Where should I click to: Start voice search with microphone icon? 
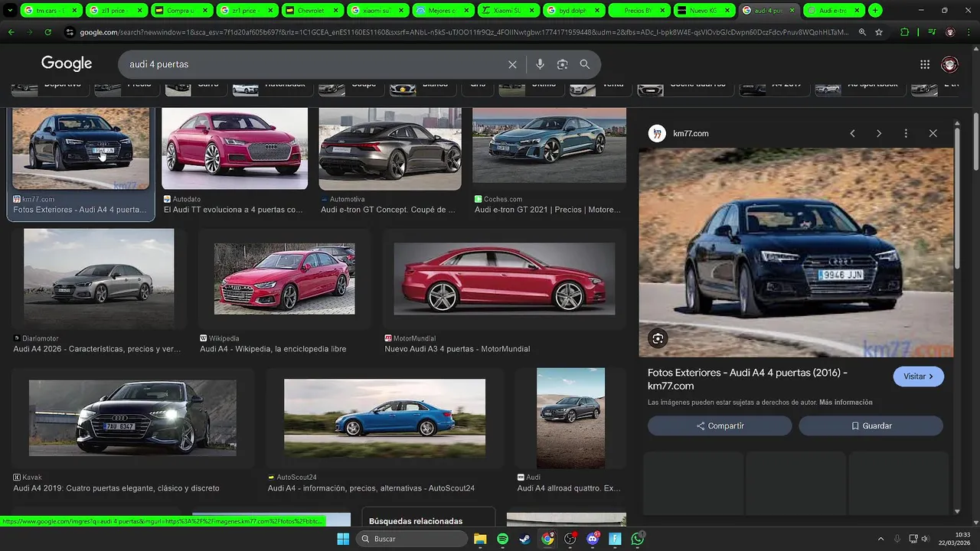tap(540, 64)
